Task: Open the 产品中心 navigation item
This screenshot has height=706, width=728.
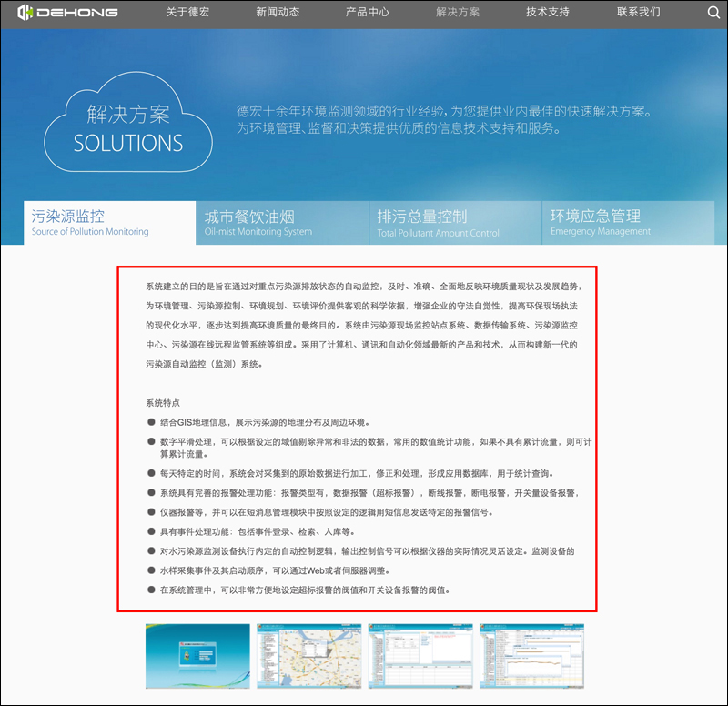Action: point(368,13)
